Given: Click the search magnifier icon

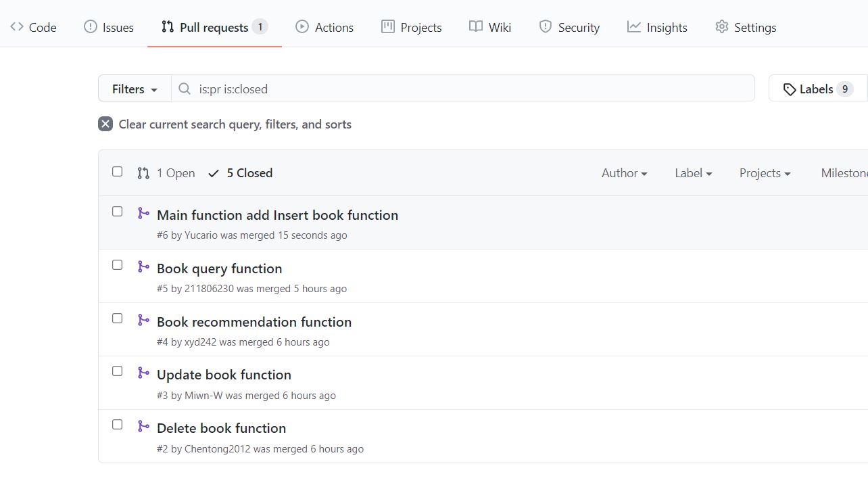Looking at the screenshot, I should click(185, 89).
